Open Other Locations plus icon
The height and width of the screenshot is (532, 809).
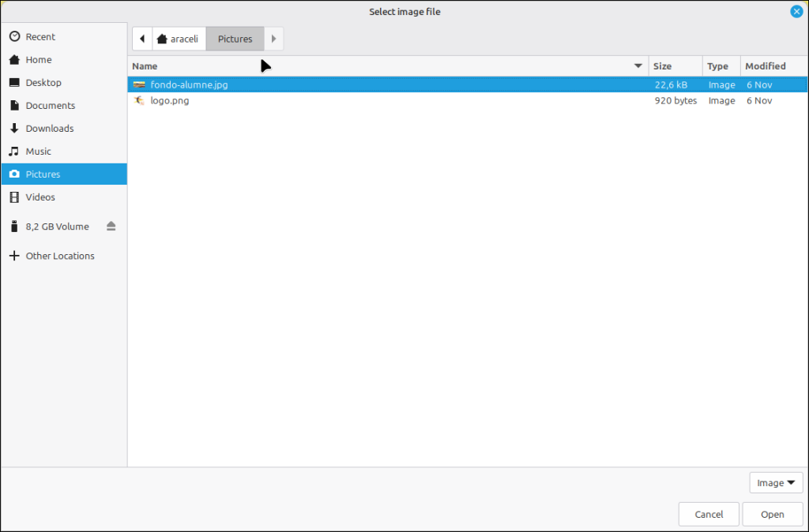coord(13,256)
